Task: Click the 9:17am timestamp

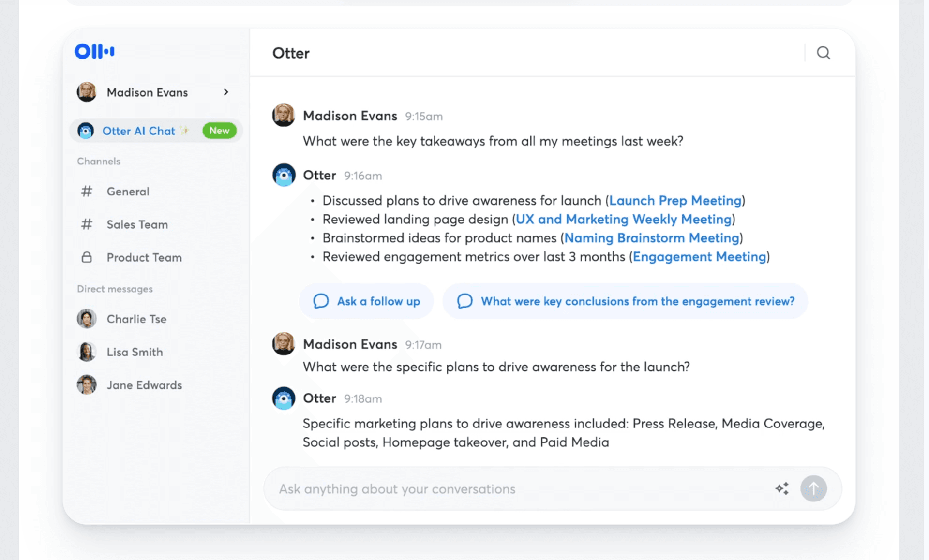Action: coord(423,345)
